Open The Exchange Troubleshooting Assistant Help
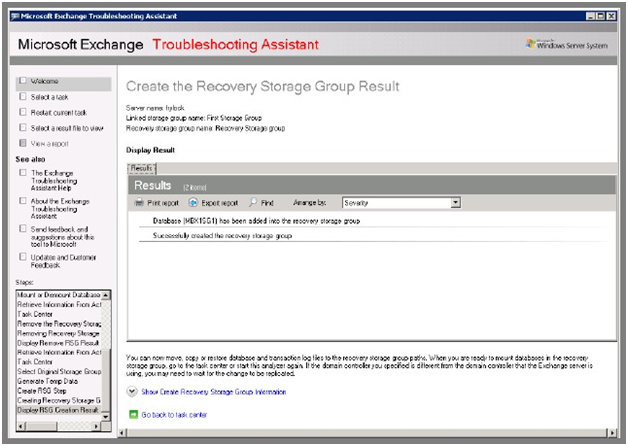The height and width of the screenshot is (446, 628). 54,181
